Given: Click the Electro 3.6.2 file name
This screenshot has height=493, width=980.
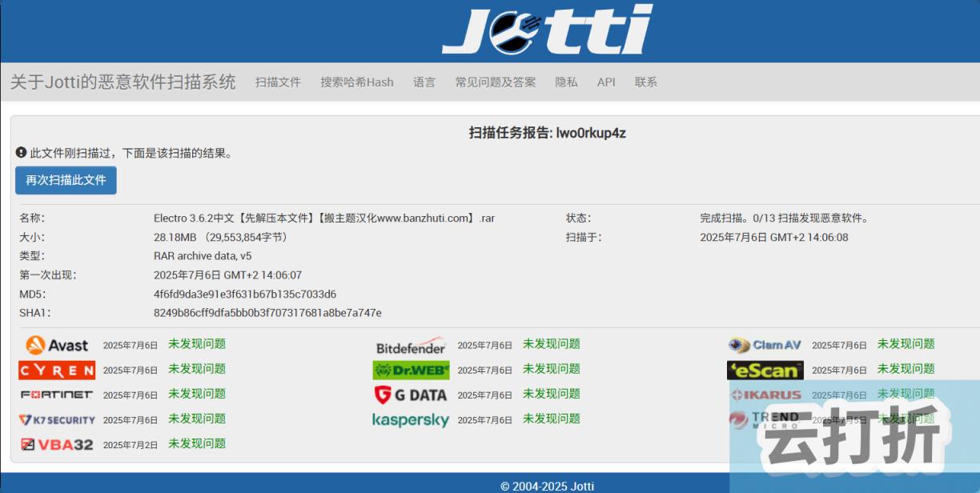Looking at the screenshot, I should pyautogui.click(x=324, y=218).
